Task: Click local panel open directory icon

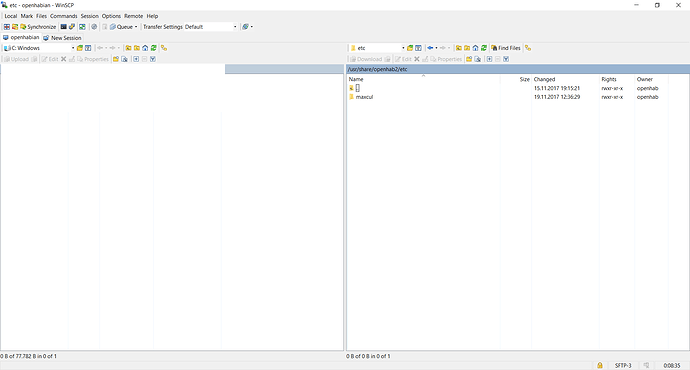Action: tap(80, 48)
